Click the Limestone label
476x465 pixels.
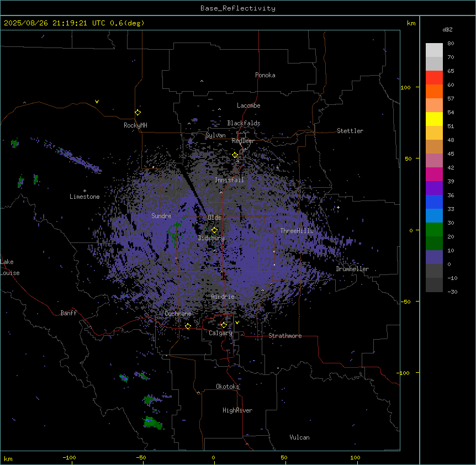pos(84,197)
